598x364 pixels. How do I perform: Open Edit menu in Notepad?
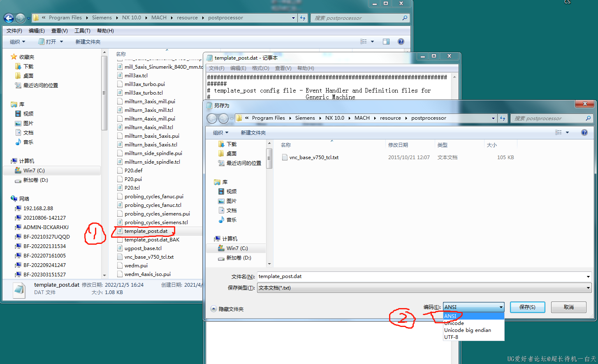click(238, 68)
